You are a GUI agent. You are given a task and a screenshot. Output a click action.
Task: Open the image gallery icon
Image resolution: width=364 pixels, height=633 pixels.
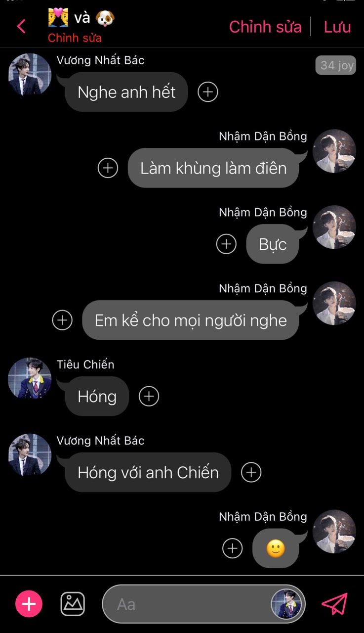click(x=73, y=604)
